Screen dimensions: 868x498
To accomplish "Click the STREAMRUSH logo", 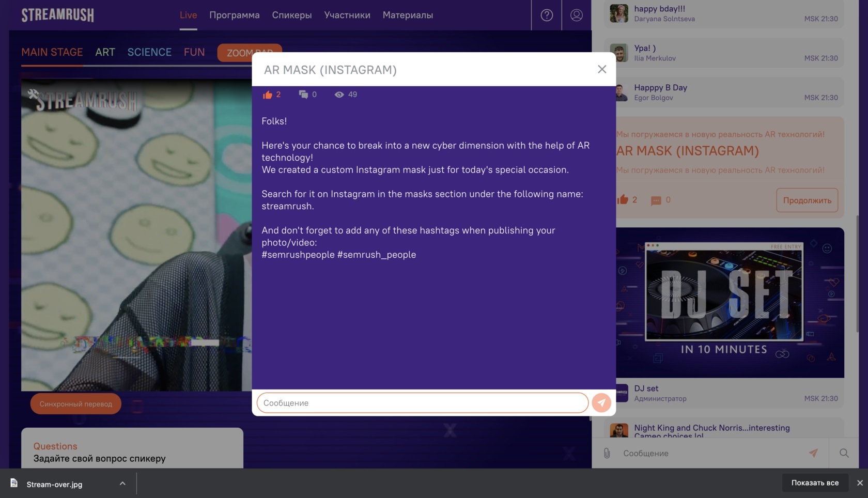I will pyautogui.click(x=58, y=15).
